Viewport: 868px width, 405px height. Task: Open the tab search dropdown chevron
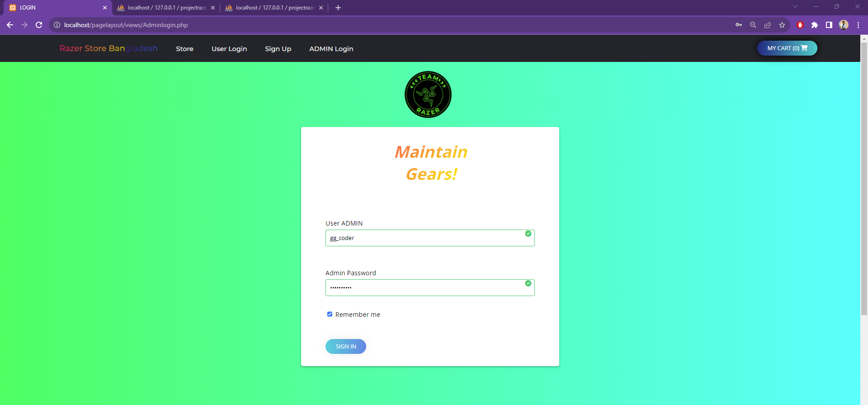point(795,6)
